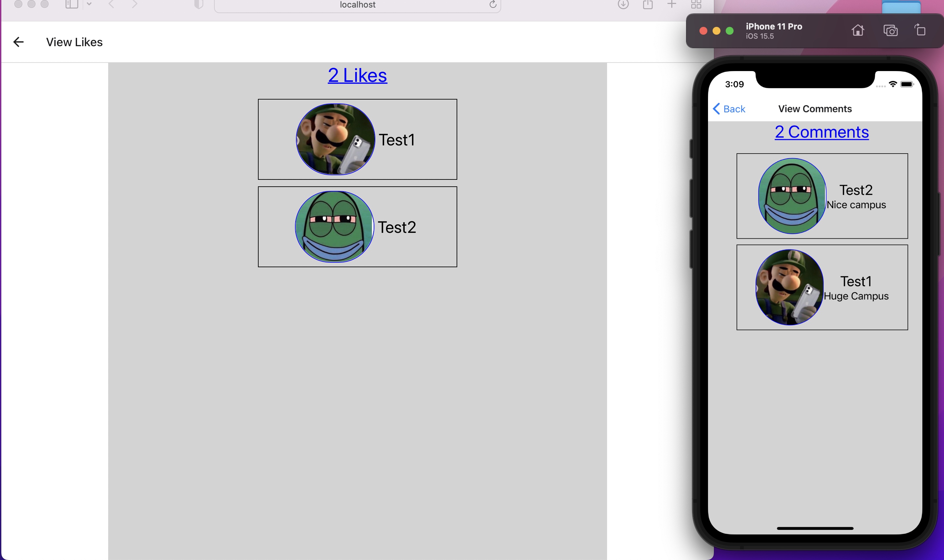Image resolution: width=944 pixels, height=560 pixels.
Task: Take a screenshot via the simulator camera icon
Action: pyautogui.click(x=890, y=30)
